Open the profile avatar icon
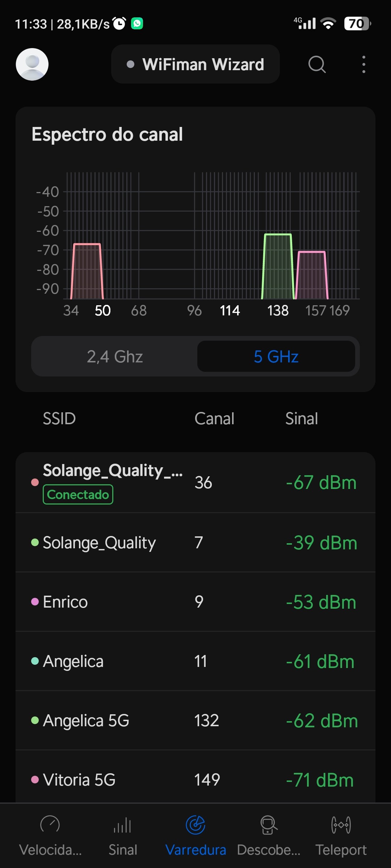This screenshot has height=868, width=391. [x=32, y=64]
